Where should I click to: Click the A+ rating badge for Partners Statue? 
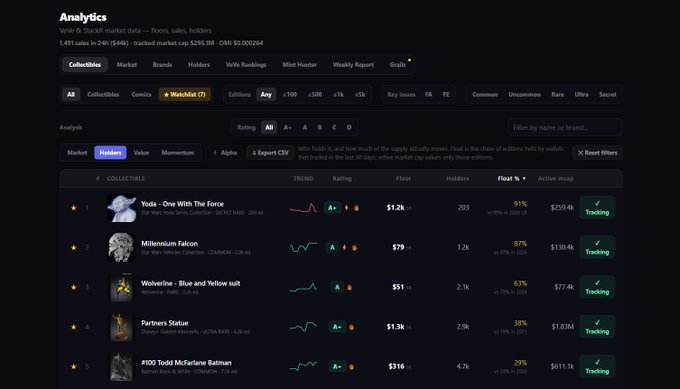pos(337,327)
